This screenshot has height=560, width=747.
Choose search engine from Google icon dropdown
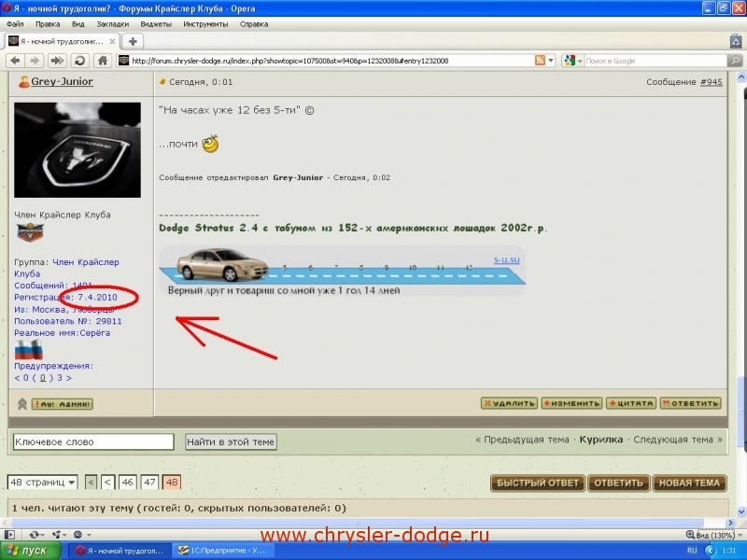572,61
